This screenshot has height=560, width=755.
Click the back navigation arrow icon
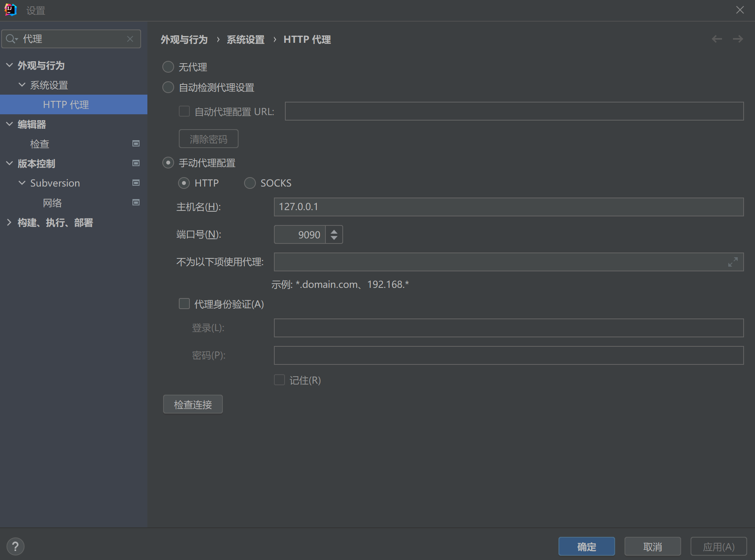click(716, 39)
